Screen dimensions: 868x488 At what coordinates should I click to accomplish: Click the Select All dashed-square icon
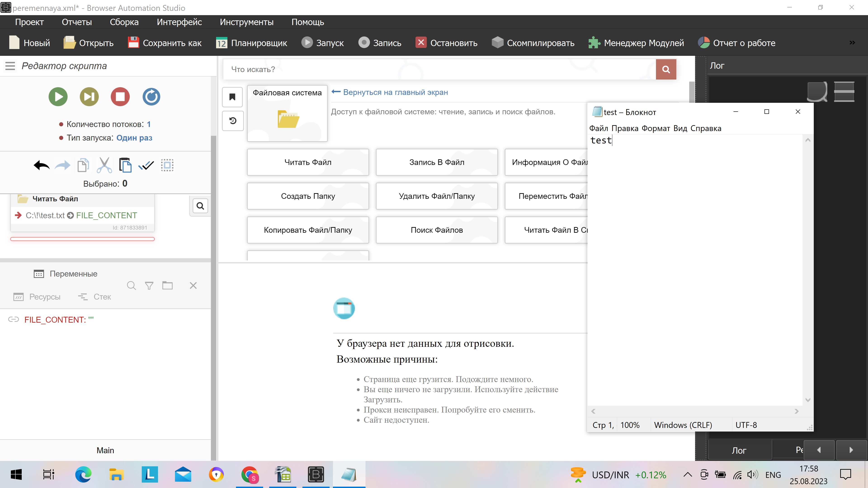tap(167, 165)
